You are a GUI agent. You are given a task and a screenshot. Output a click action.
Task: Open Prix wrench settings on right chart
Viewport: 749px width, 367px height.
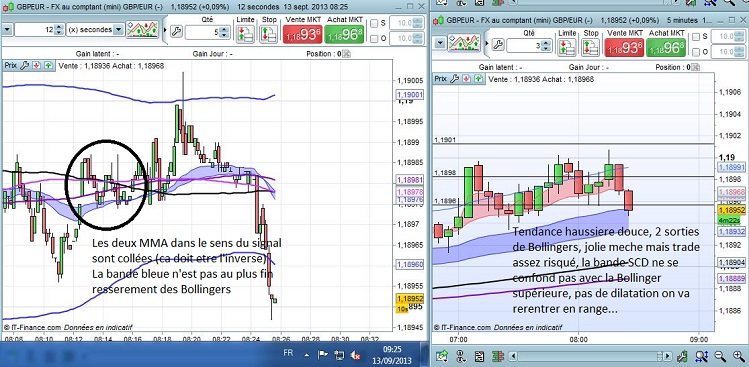(x=455, y=79)
